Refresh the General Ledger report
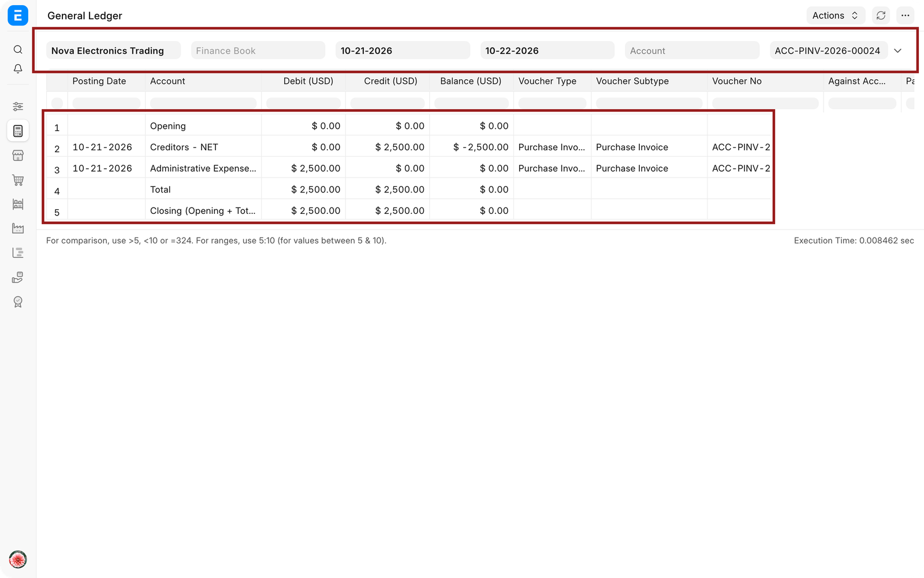The width and height of the screenshot is (924, 578). click(881, 16)
